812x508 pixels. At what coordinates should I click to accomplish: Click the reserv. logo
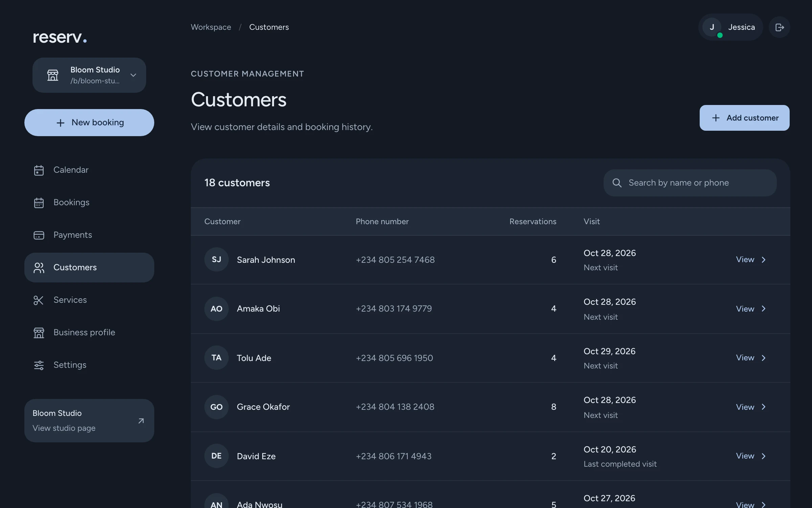coord(60,37)
